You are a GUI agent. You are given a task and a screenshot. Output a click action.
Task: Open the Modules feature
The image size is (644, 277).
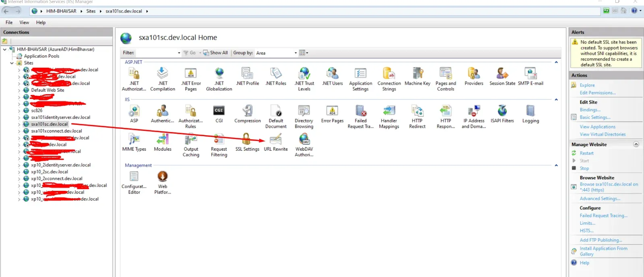(163, 142)
